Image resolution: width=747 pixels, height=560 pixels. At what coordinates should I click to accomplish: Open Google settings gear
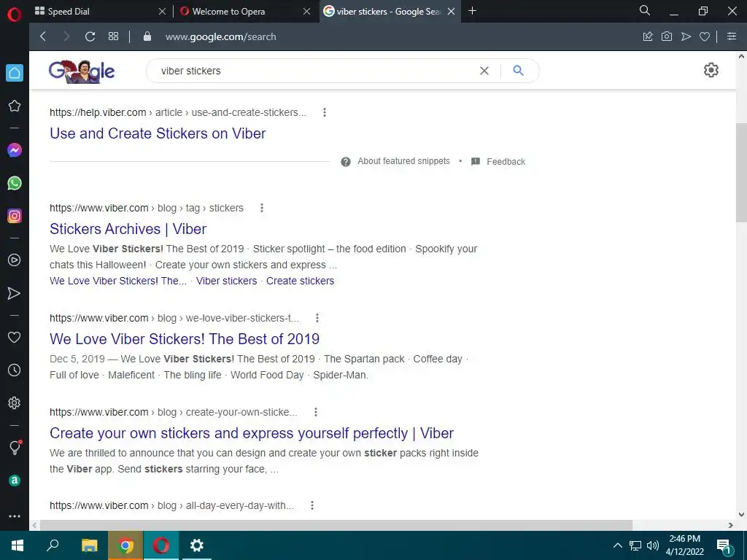click(711, 70)
